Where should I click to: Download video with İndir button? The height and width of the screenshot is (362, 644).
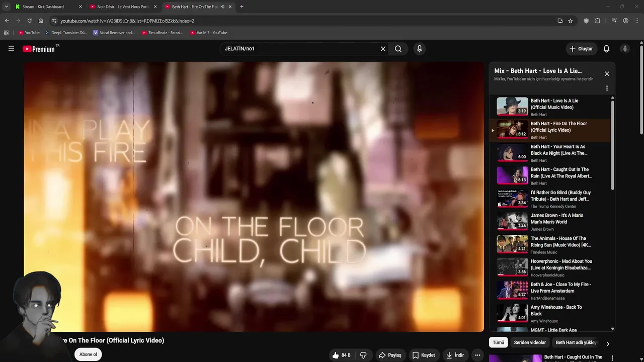click(x=455, y=355)
